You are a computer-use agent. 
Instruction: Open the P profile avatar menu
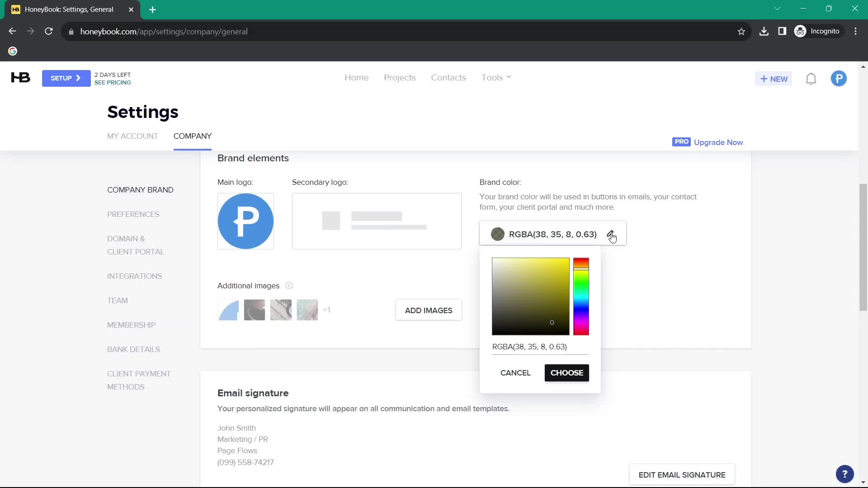[x=839, y=79]
